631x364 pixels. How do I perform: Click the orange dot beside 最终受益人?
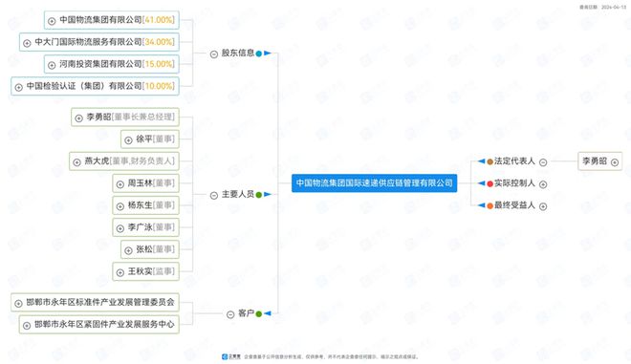point(490,206)
